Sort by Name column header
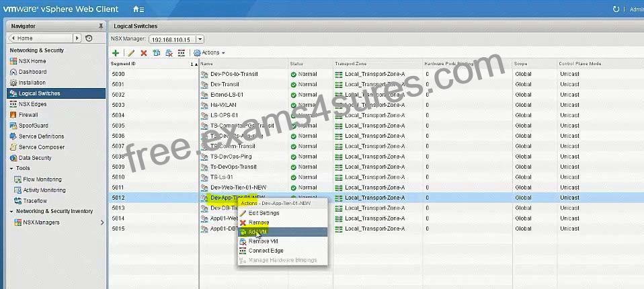Screen dimensions: 644x289 [244, 64]
